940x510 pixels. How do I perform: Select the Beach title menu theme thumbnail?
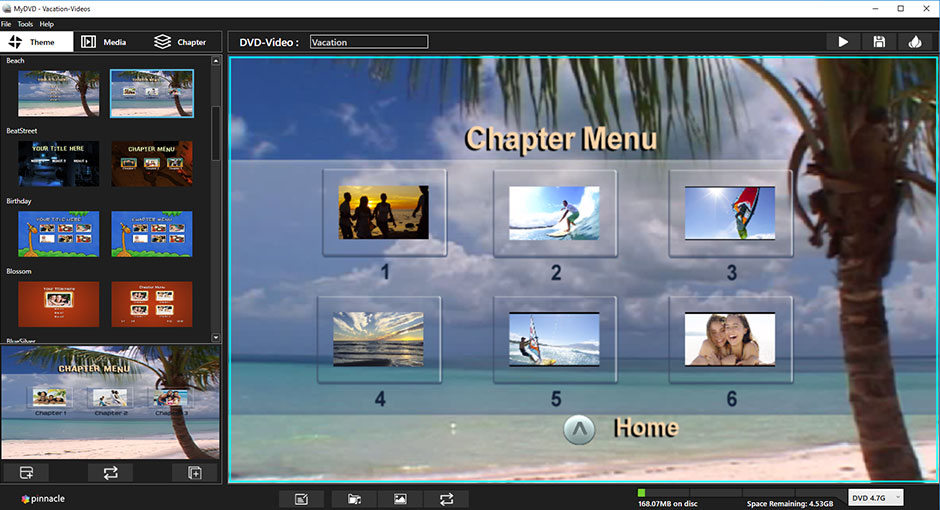point(59,93)
